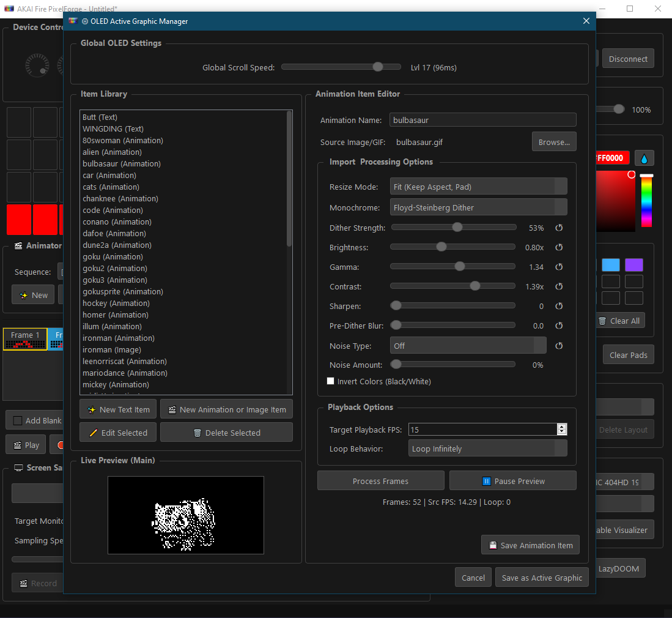672x618 pixels.
Task: Select the purple color swatch in main window
Action: coord(634,264)
